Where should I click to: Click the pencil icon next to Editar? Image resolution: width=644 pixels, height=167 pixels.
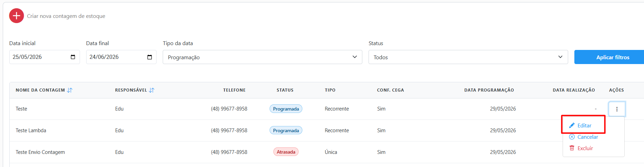(572, 126)
